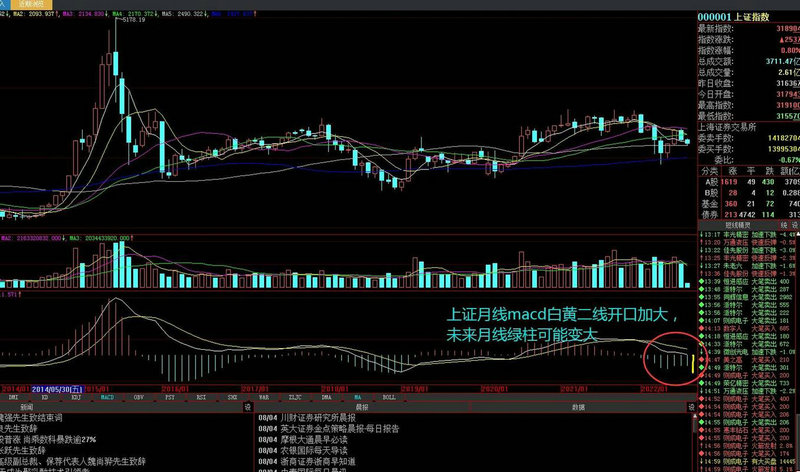
Task: Select the KDJ indicator tab
Action: (76, 397)
